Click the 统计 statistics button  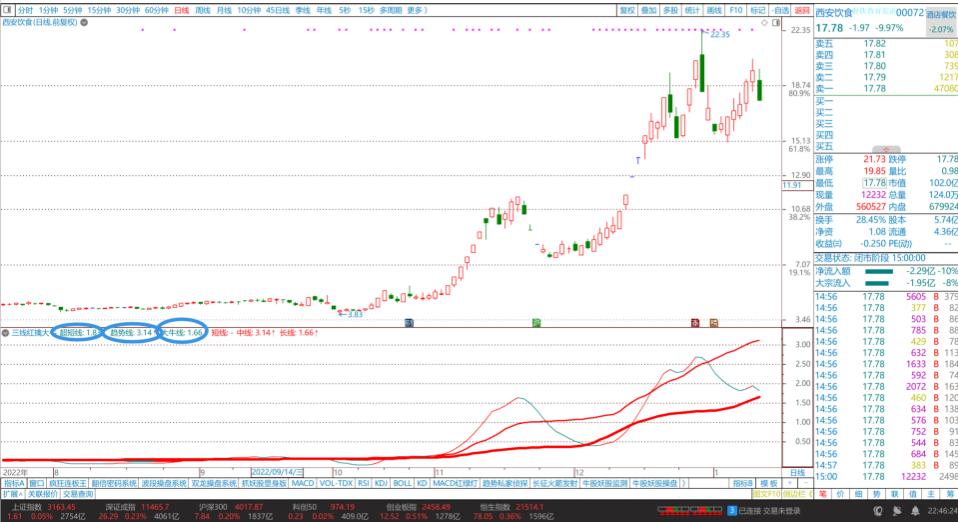[692, 10]
